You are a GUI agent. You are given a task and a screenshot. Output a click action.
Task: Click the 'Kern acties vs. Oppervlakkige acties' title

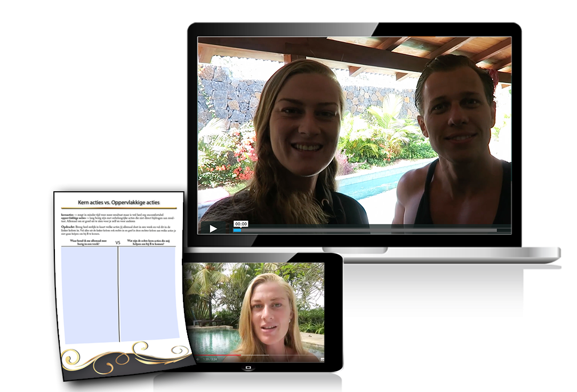[118, 202]
